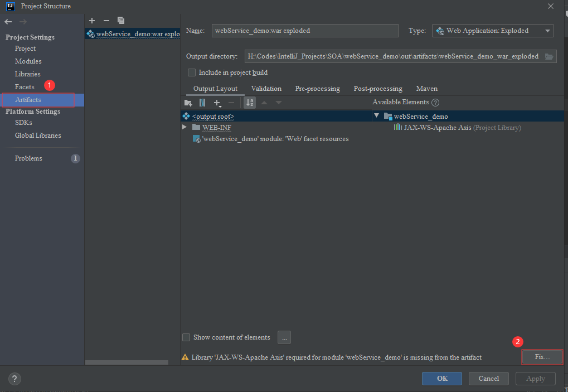Click the IntelliJ logo in title bar
This screenshot has width=568, height=392.
click(10, 6)
